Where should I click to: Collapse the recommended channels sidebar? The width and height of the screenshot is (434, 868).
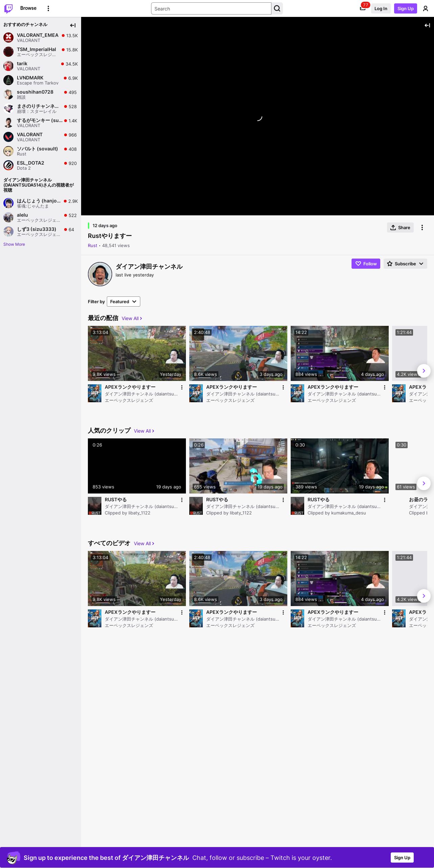[73, 25]
